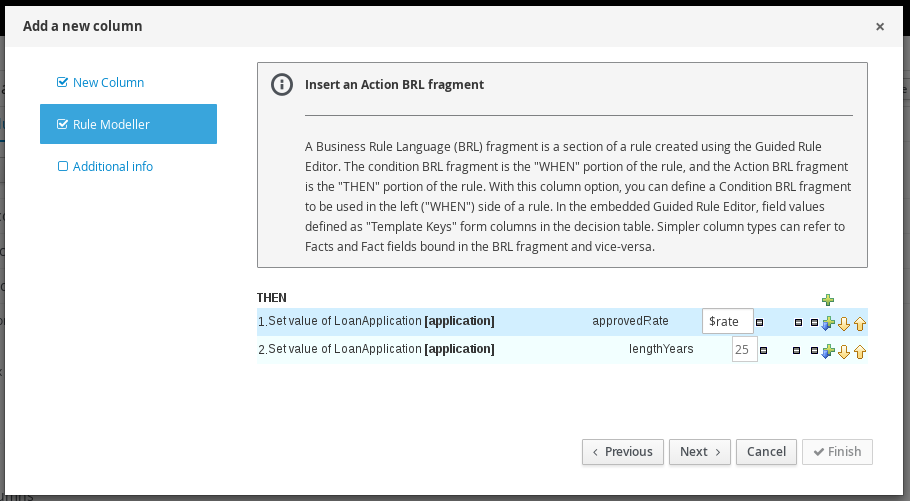Image resolution: width=910 pixels, height=501 pixels.
Task: Cancel adding the new column
Action: 766,452
